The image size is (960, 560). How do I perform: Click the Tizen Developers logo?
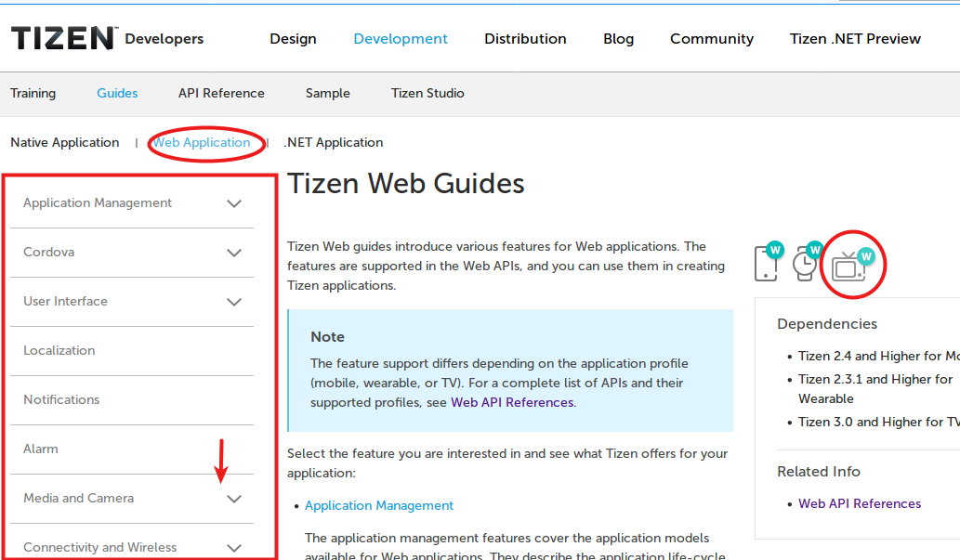tap(107, 38)
